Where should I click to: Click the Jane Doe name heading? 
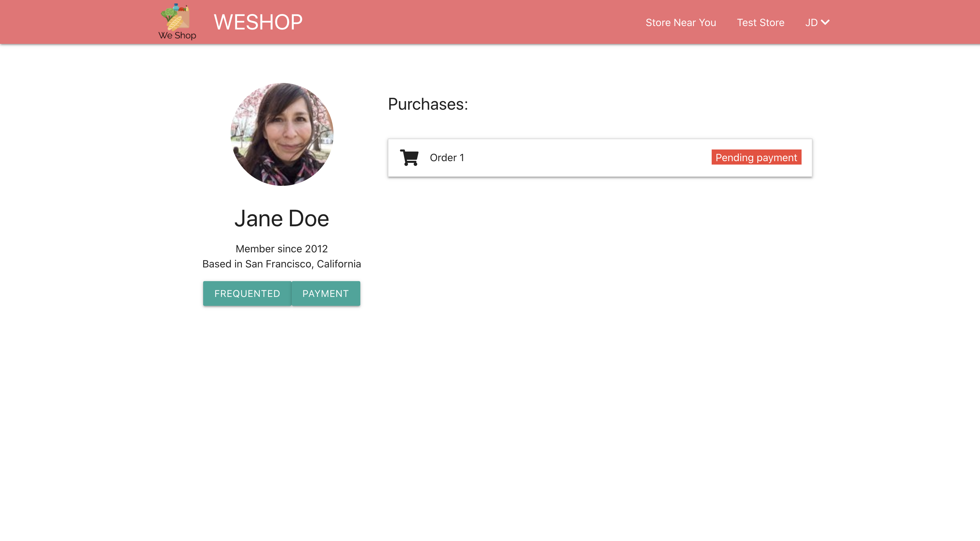tap(281, 219)
